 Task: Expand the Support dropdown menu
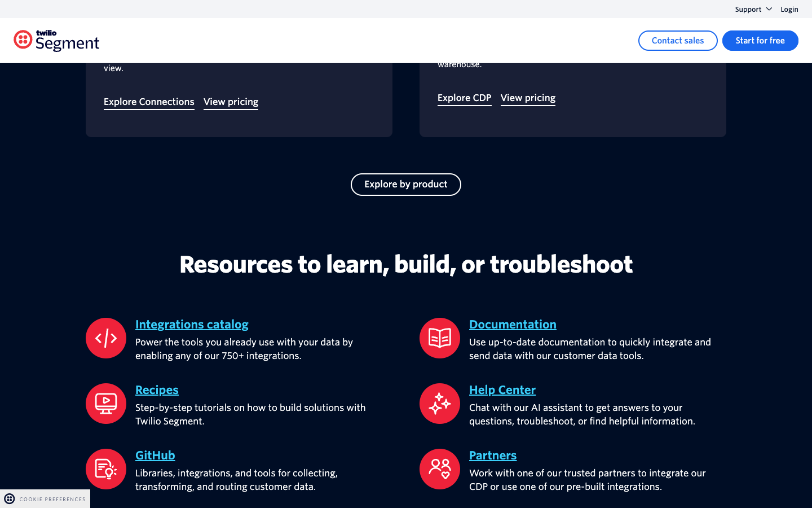(753, 9)
